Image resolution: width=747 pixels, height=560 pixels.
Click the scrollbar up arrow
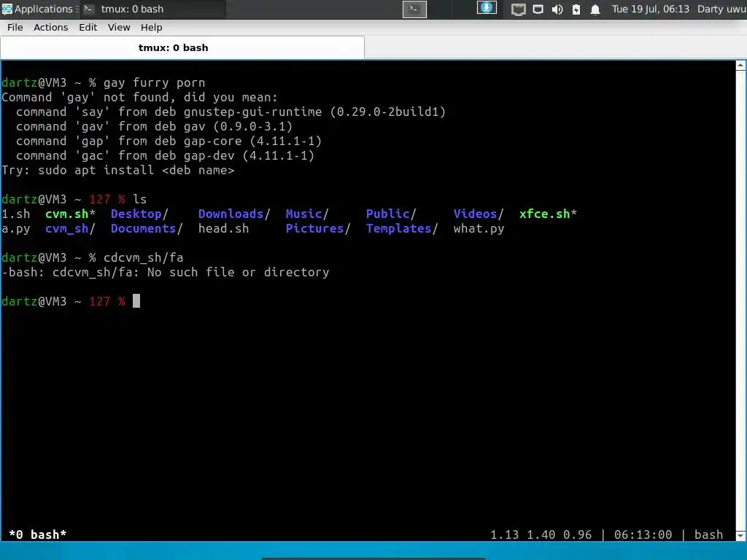[740, 65]
